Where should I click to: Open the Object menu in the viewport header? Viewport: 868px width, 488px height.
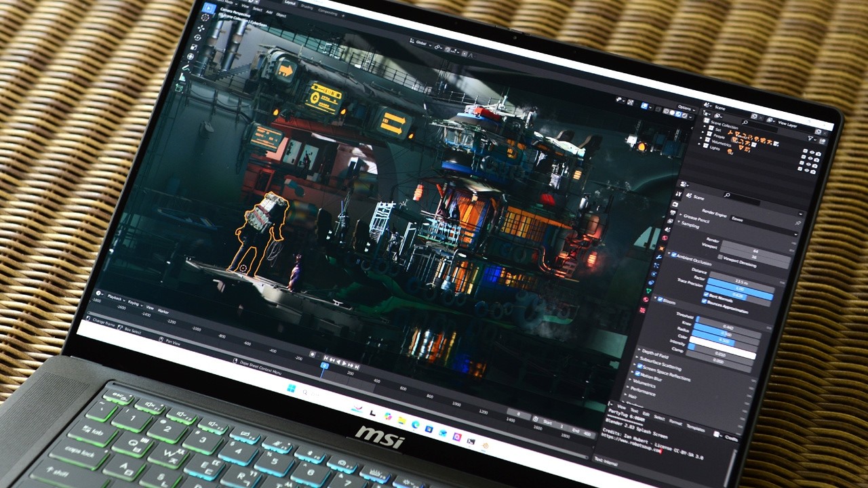coord(281,14)
